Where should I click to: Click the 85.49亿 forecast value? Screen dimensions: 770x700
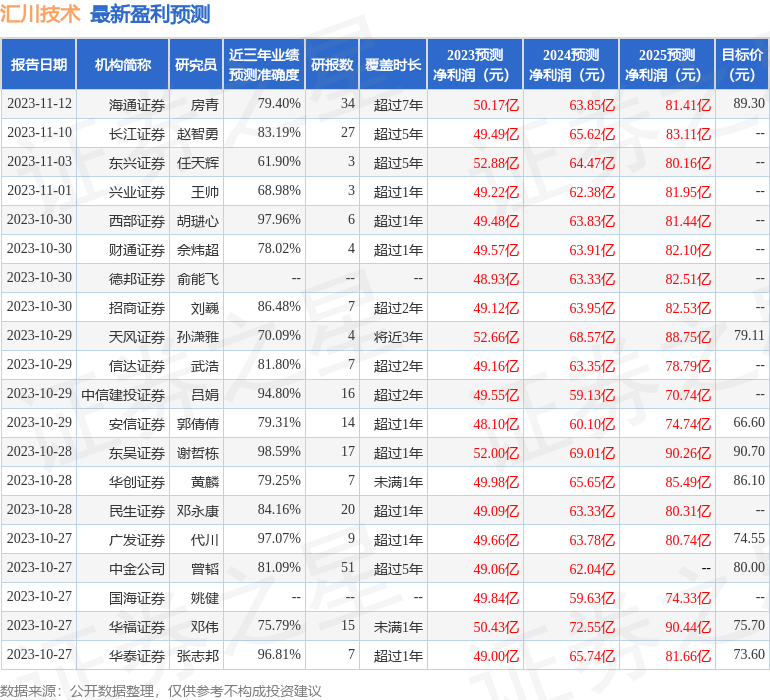click(x=688, y=481)
